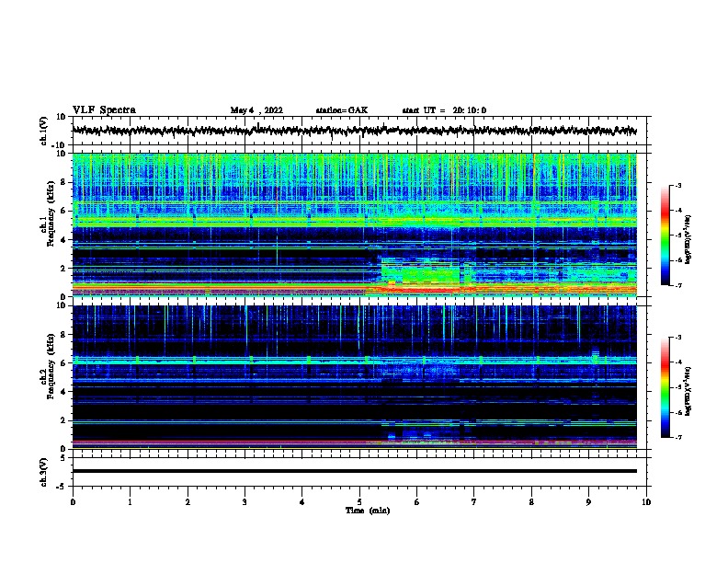Image resolution: width=728 pixels, height=563 pixels.
Task: Click the time axis tick label '7'
Action: (x=474, y=502)
